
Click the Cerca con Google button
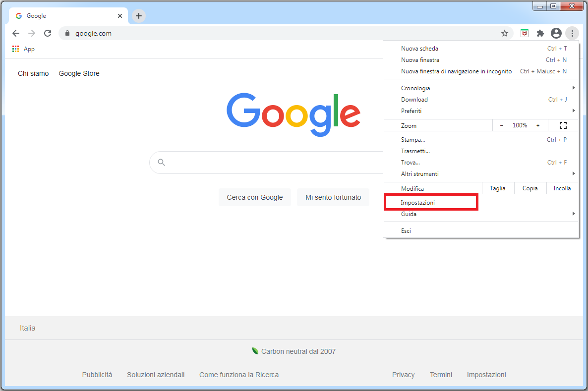click(x=255, y=197)
